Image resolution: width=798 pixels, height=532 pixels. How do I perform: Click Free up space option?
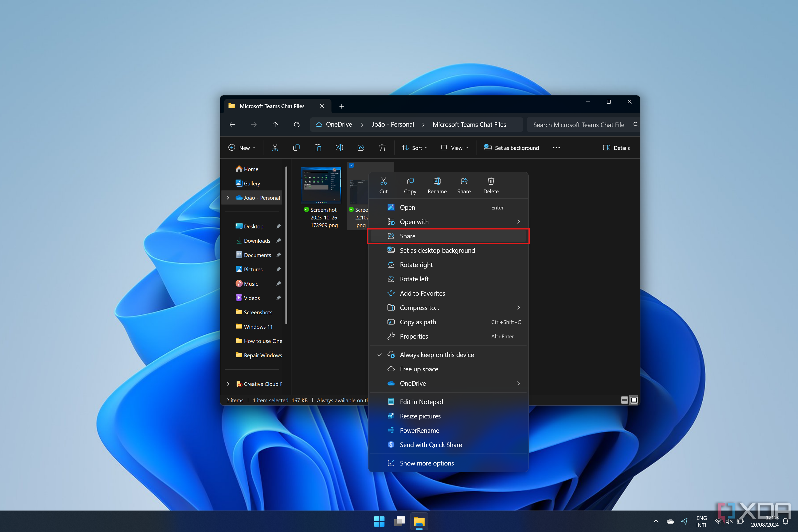tap(420, 369)
